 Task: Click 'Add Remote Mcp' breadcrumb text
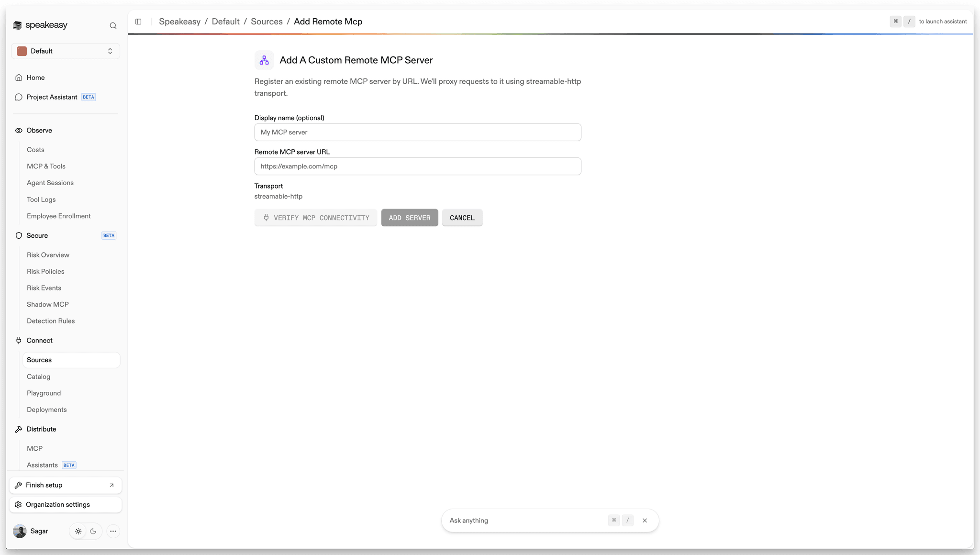pos(328,22)
